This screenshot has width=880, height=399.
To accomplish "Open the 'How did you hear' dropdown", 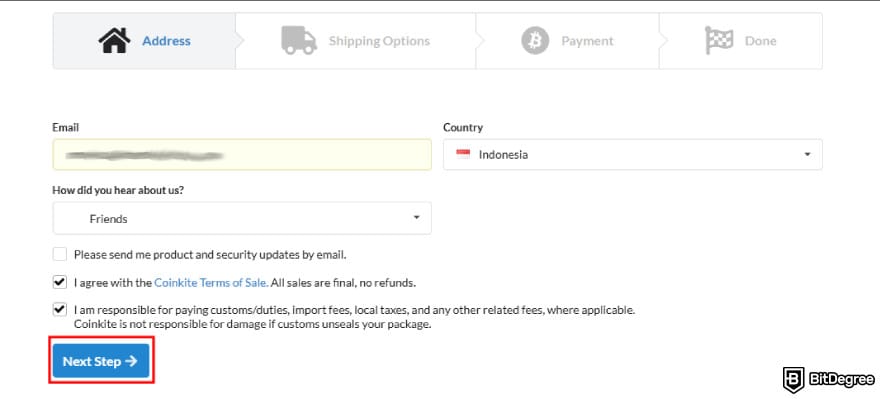I will (x=242, y=218).
